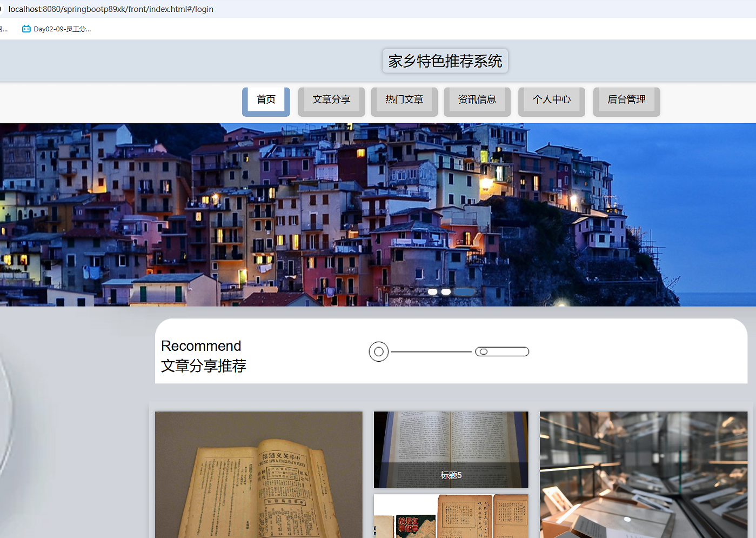This screenshot has height=538, width=756.
Task: Open the 热门文章 page
Action: 404,101
